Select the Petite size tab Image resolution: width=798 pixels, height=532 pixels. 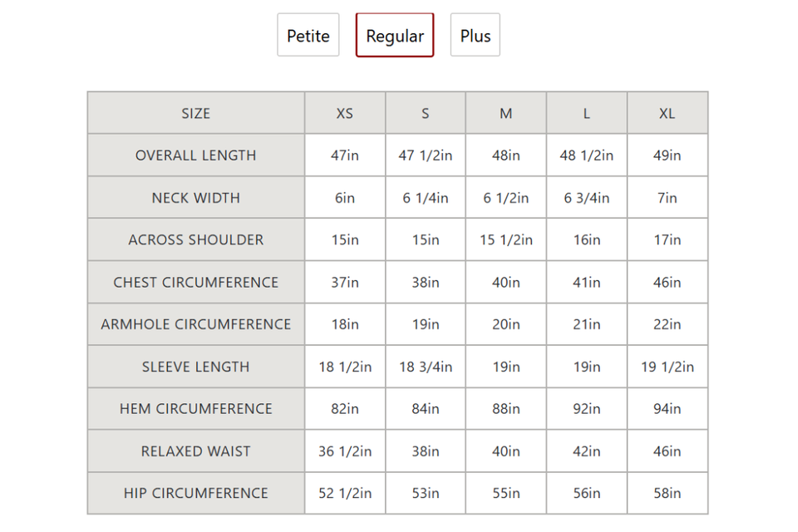(308, 35)
